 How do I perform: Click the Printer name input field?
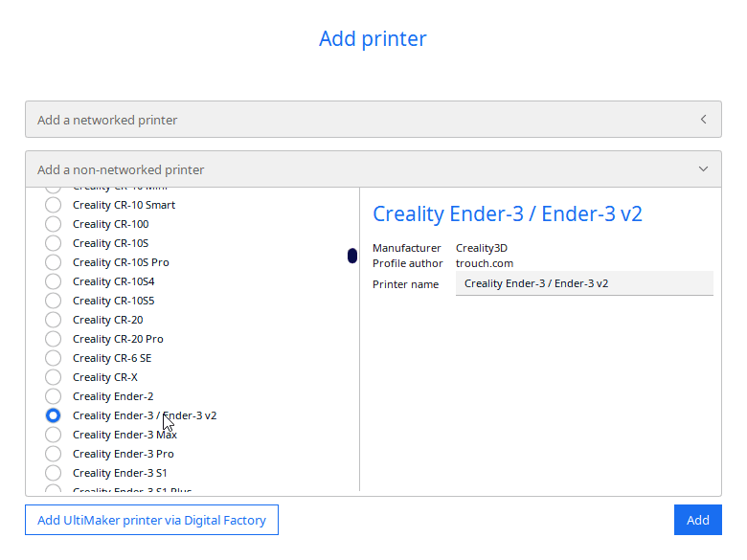coord(584,283)
